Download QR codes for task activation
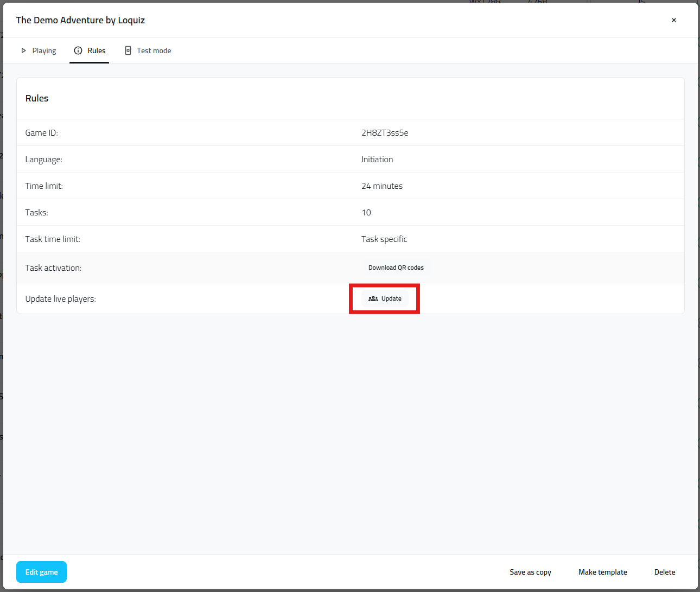Screen dimensions: 700x592 coord(396,268)
